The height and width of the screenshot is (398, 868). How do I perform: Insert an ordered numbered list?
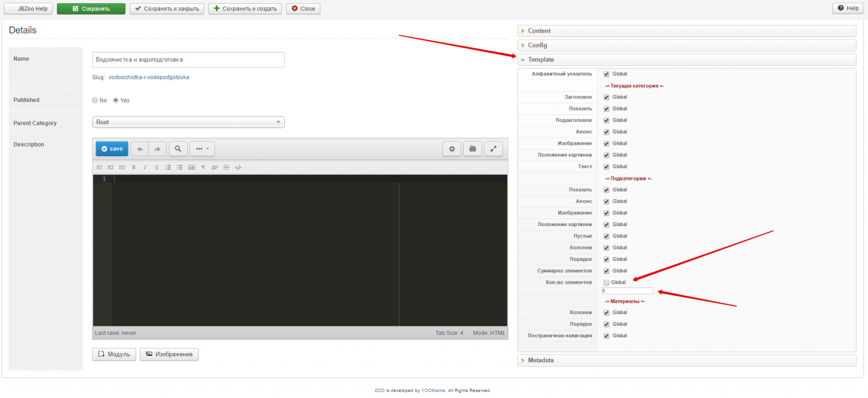tap(168, 168)
